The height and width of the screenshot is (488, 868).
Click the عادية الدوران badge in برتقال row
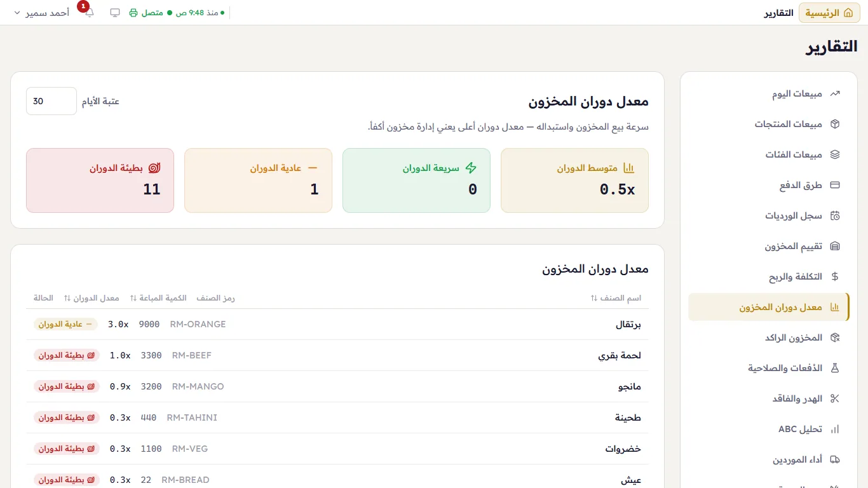coord(65,324)
